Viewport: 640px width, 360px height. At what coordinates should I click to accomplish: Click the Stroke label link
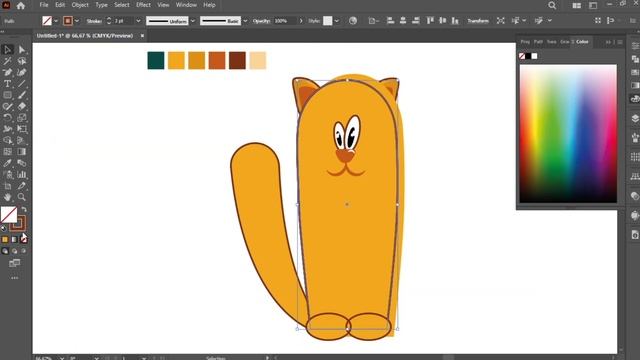94,21
